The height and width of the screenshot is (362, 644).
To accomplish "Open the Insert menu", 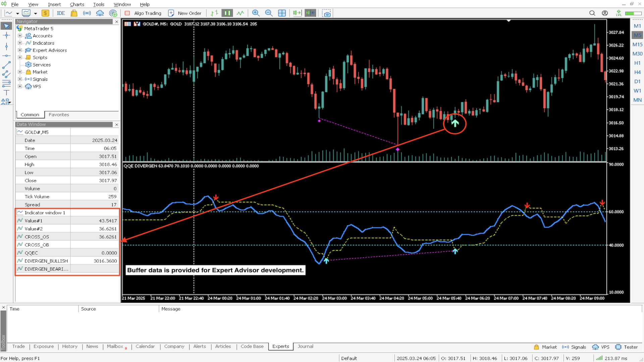I will coord(54,4).
